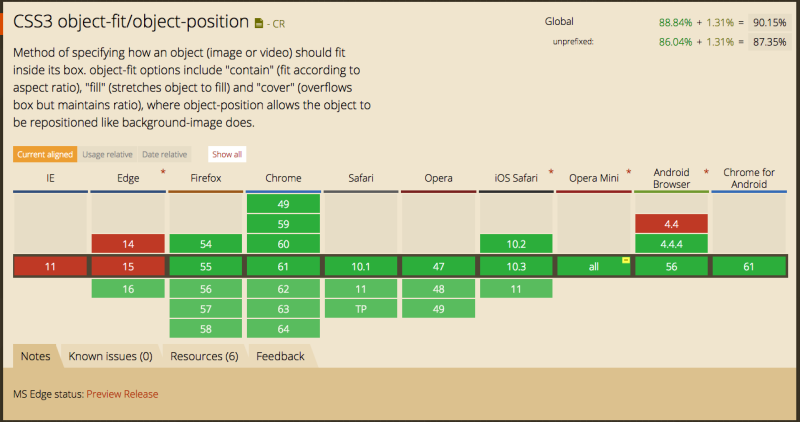This screenshot has width=800, height=422.
Task: Follow the Preview Release link
Action: (122, 394)
